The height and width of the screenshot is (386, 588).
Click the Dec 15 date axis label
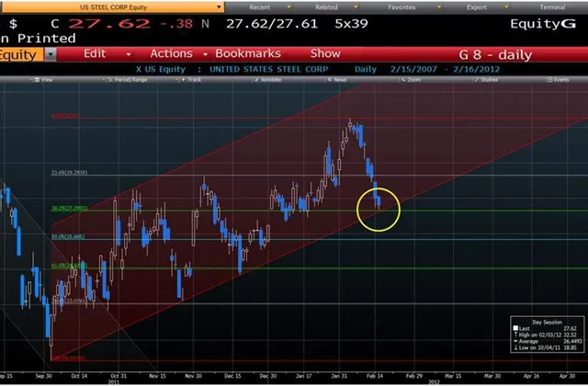(x=232, y=376)
